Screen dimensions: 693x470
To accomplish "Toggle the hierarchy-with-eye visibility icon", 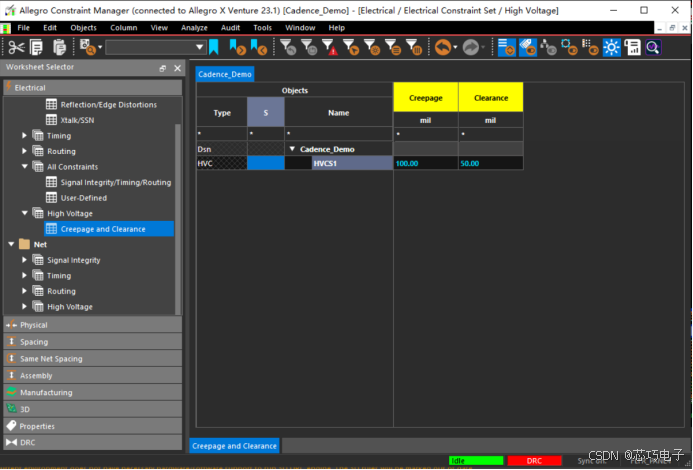I will tap(548, 47).
